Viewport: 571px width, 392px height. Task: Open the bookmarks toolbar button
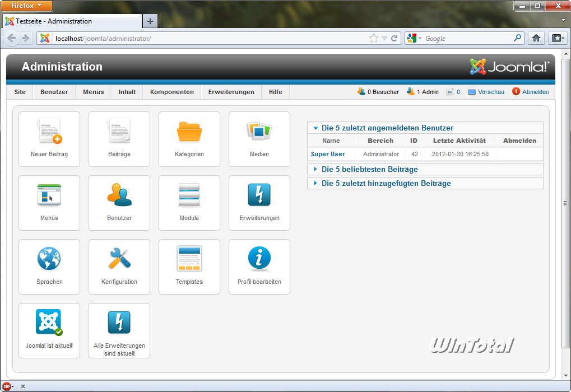(558, 38)
